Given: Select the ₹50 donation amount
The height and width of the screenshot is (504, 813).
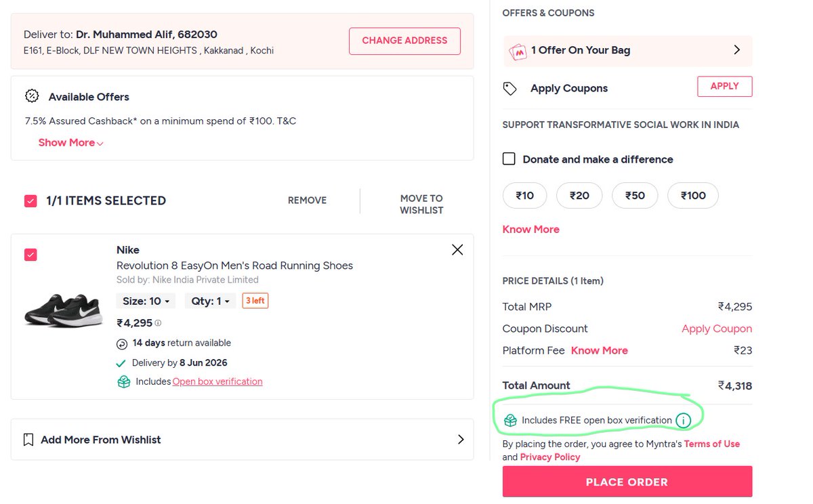Looking at the screenshot, I should 635,196.
